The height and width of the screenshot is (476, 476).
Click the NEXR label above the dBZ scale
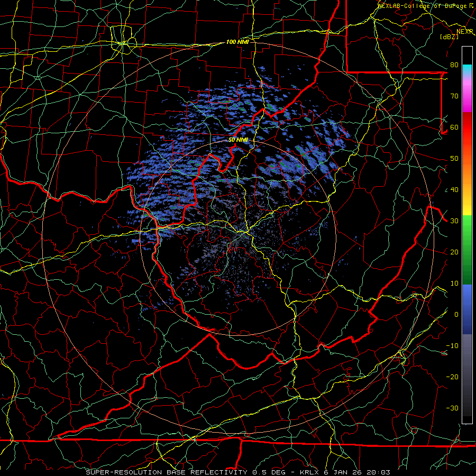(465, 32)
